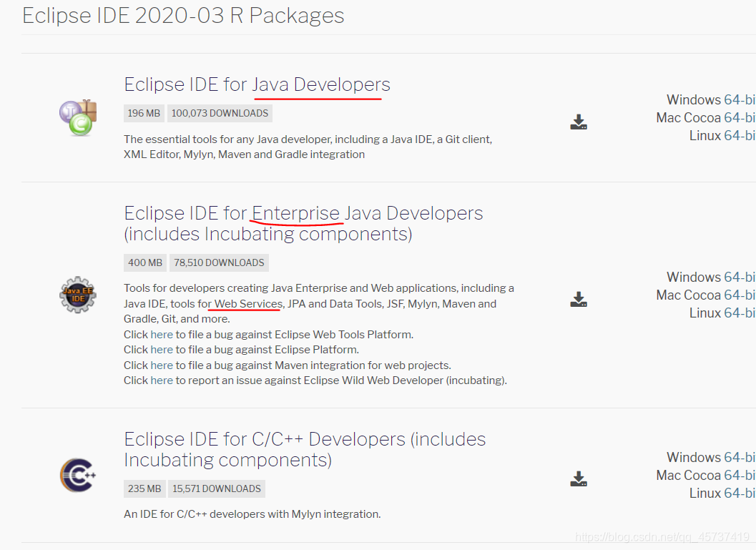
Task: Click download icon for Enterprise Java package
Action: [x=579, y=300]
